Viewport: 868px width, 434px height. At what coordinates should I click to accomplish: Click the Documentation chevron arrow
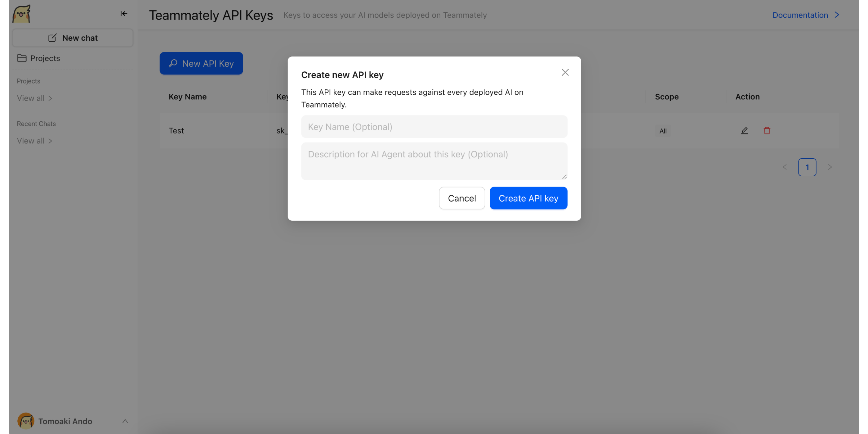click(837, 15)
